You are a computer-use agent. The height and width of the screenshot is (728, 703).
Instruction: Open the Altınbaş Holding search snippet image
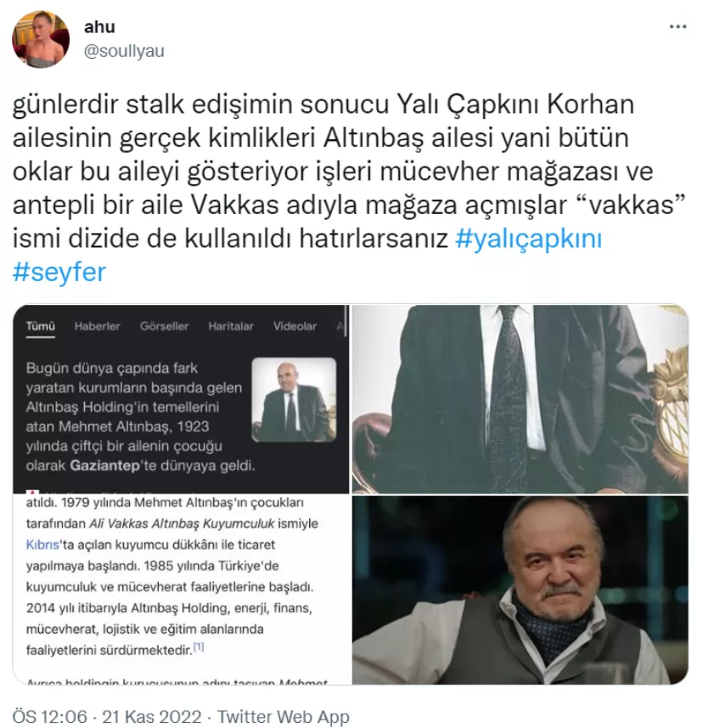pos(181,399)
